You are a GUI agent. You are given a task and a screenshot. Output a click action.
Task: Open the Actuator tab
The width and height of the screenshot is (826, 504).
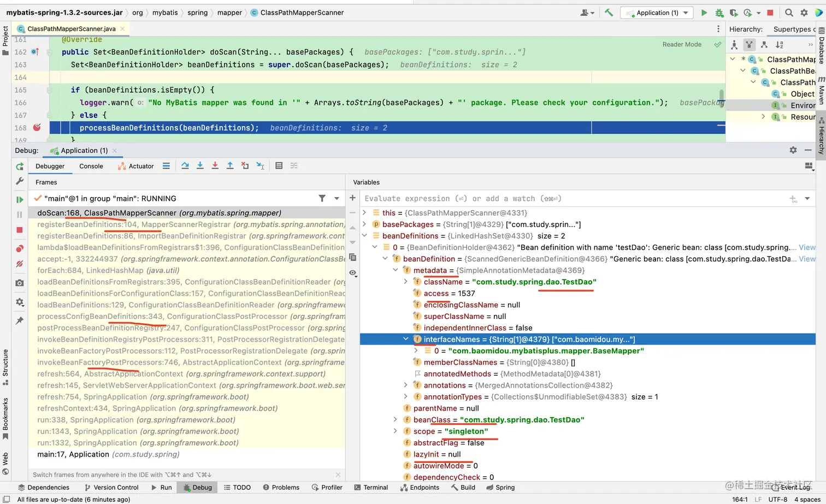tap(136, 166)
